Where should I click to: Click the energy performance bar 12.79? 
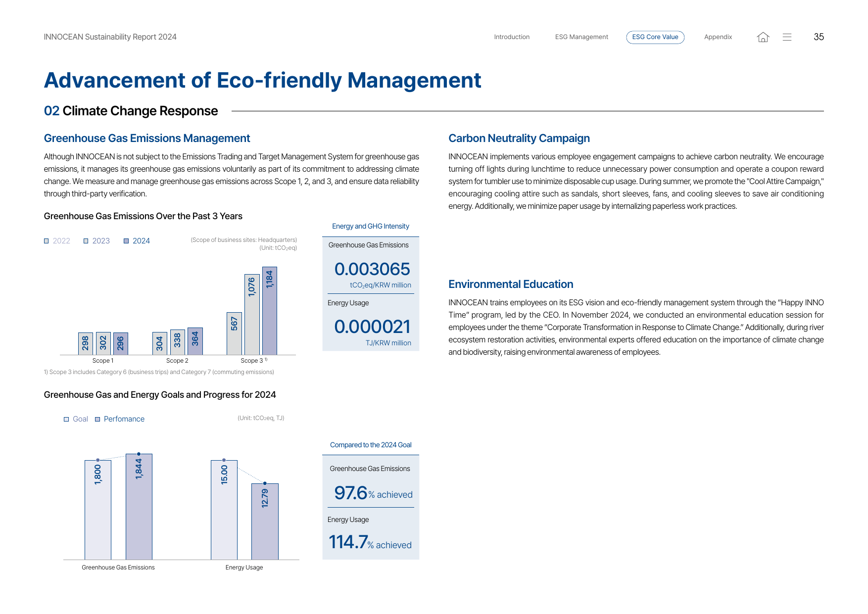(265, 521)
